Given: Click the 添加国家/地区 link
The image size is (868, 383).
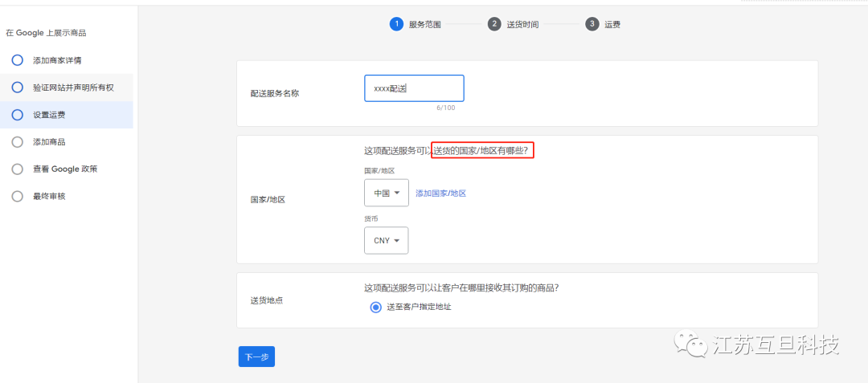Looking at the screenshot, I should point(440,194).
